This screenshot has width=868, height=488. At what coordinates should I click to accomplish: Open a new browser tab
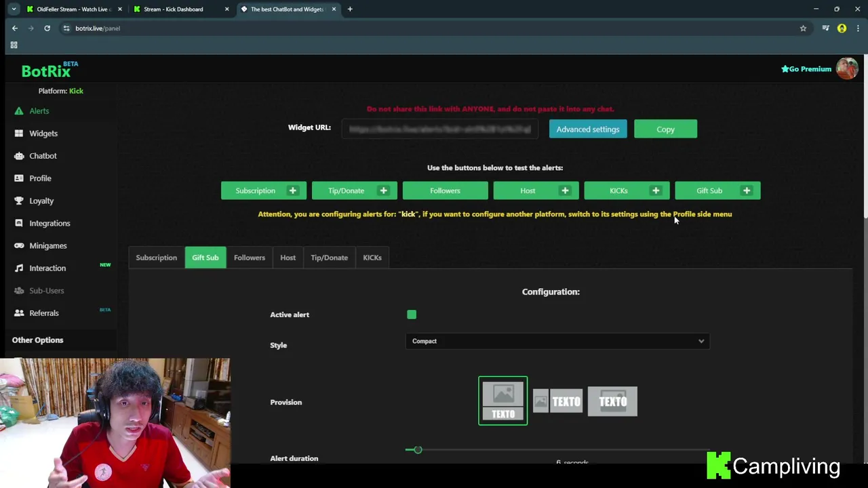pyautogui.click(x=350, y=9)
